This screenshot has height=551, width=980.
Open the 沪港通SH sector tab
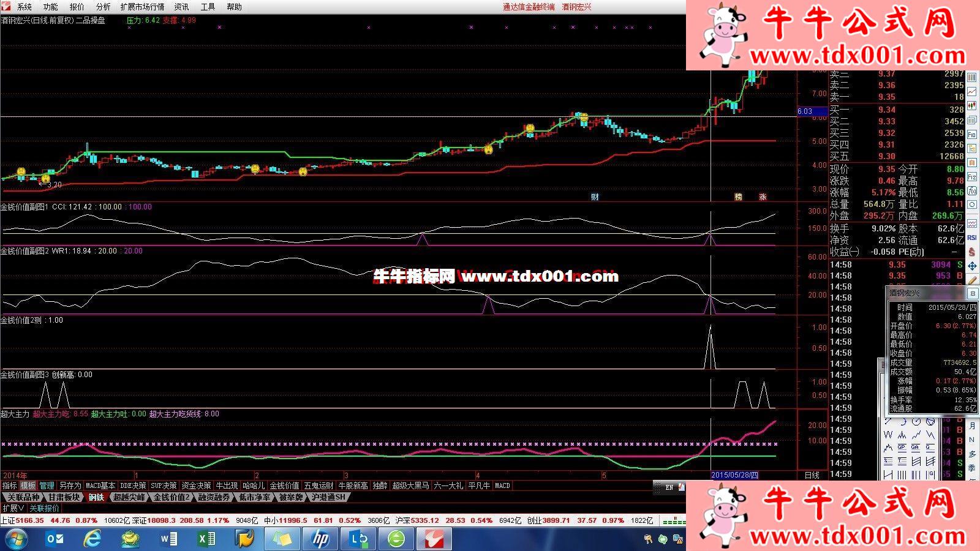click(x=328, y=497)
